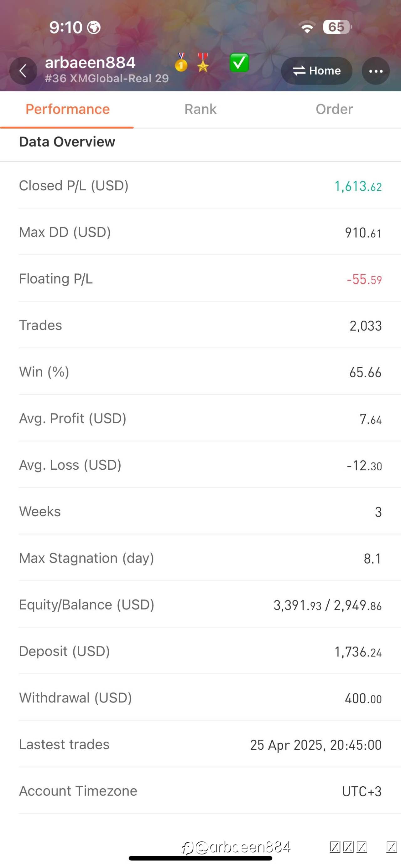This screenshot has height=868, width=401.
Task: Tap the gold first-place medal badge
Action: 181,63
